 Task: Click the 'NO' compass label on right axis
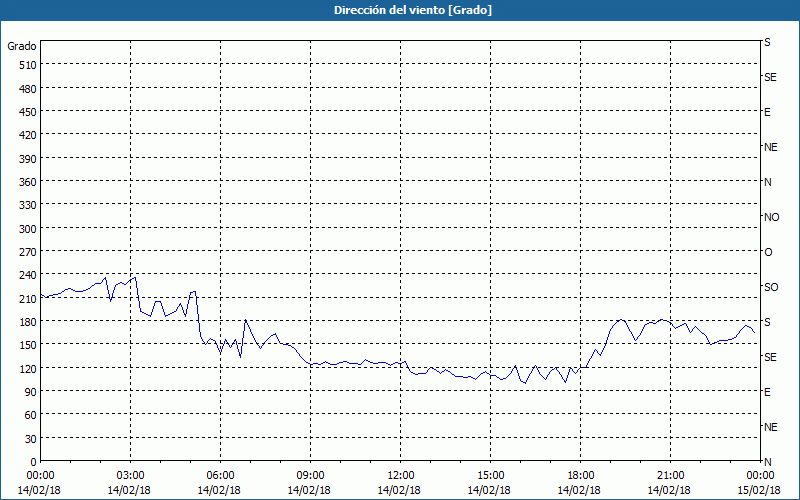click(x=771, y=217)
